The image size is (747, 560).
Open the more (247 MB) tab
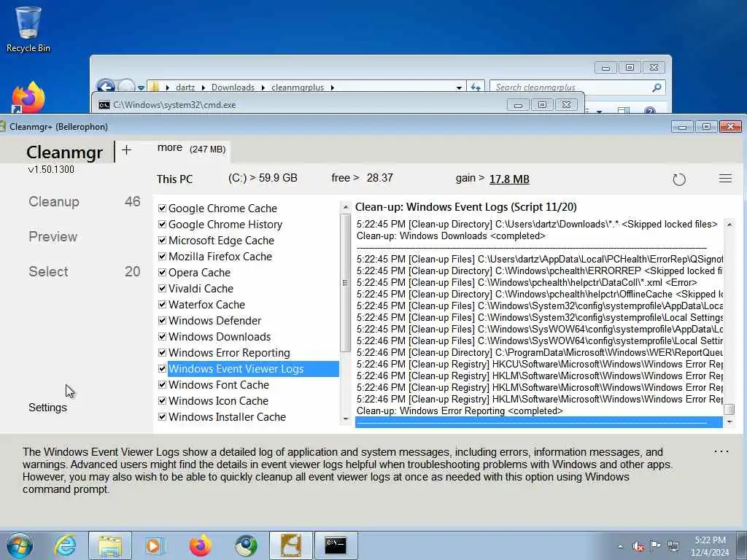tap(192, 149)
